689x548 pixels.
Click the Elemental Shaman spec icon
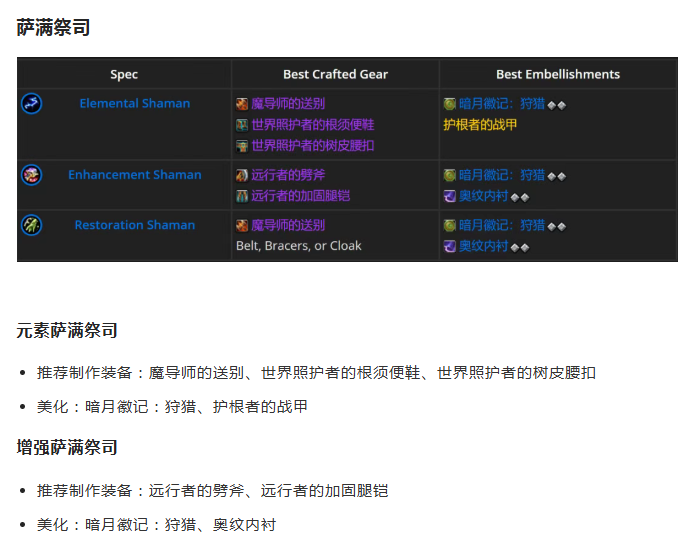click(x=31, y=104)
